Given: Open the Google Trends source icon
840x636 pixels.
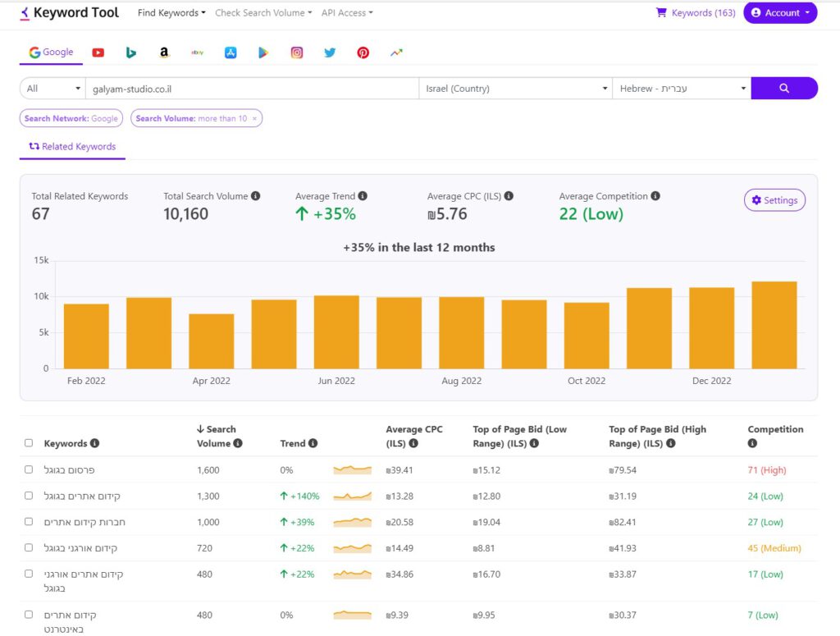Looking at the screenshot, I should pos(396,53).
